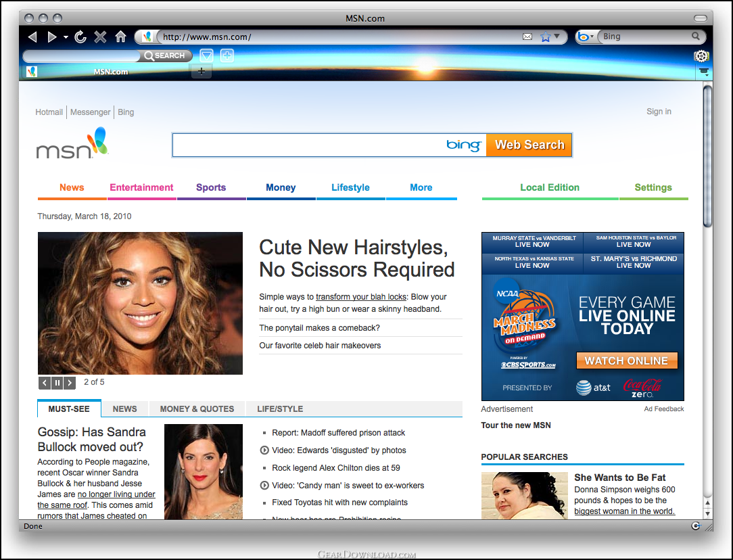
Task: Open Murray State vs Vanderbilt LIVE NOW
Action: click(x=533, y=241)
